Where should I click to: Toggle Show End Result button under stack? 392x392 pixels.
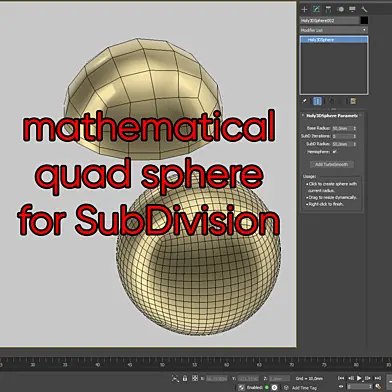tap(317, 101)
